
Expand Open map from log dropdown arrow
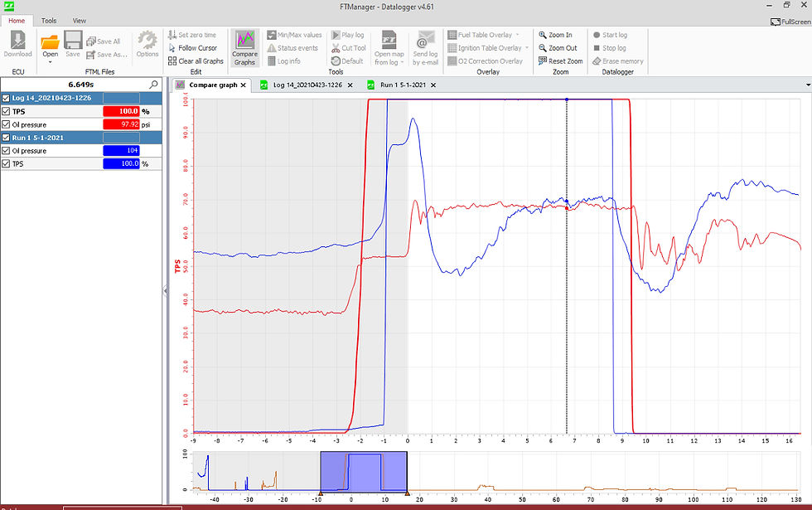coord(403,62)
